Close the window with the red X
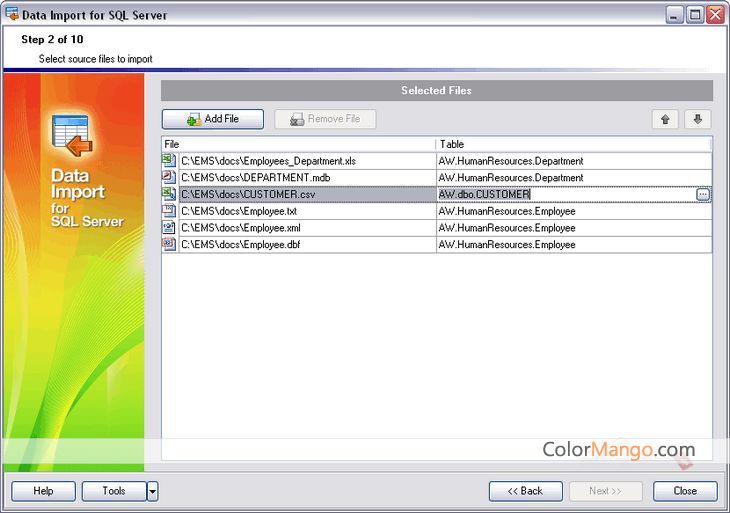The height and width of the screenshot is (513, 730). click(x=716, y=15)
